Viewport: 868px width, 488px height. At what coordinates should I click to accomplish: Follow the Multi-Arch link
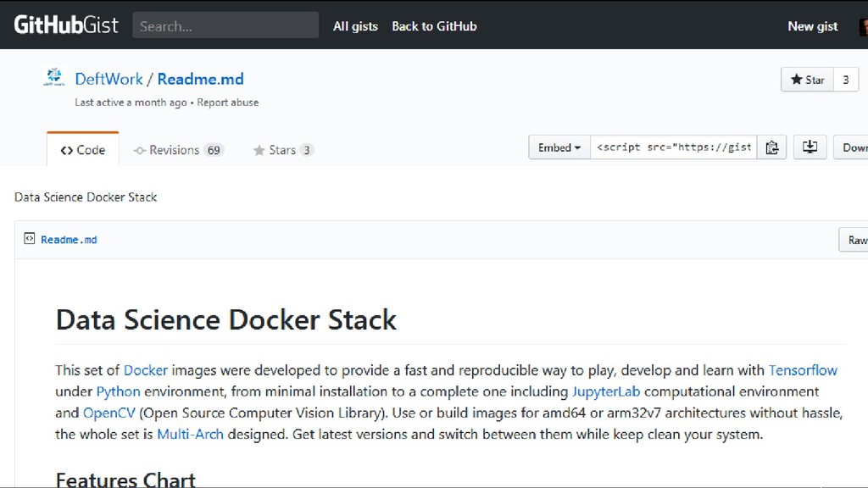tap(191, 435)
